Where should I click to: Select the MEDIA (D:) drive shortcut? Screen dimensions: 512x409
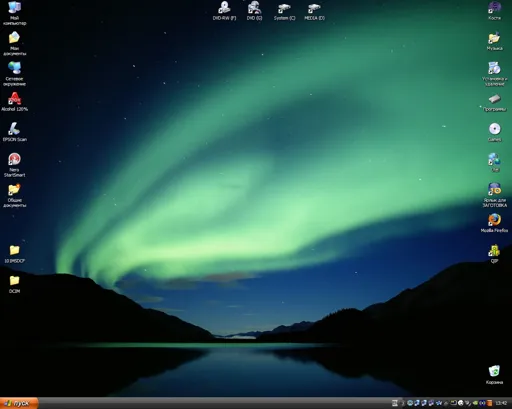tap(314, 12)
